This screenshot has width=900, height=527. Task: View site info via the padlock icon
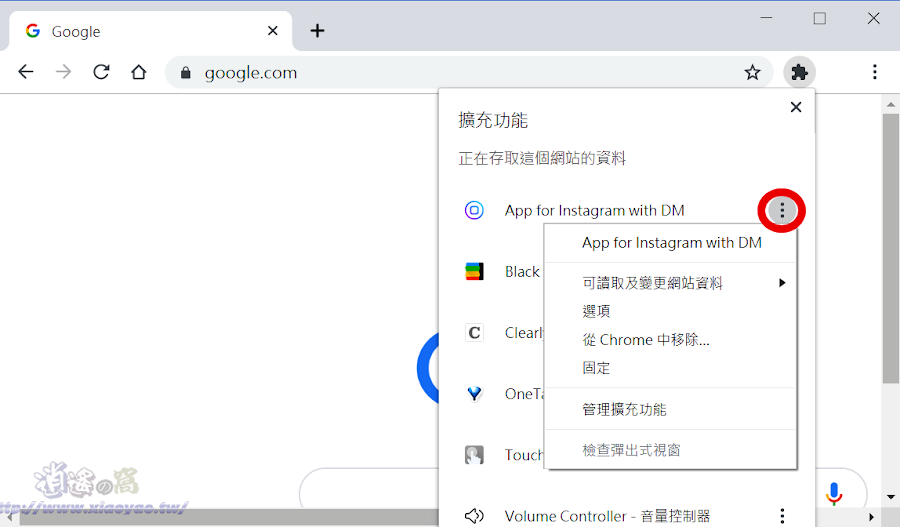[x=185, y=72]
